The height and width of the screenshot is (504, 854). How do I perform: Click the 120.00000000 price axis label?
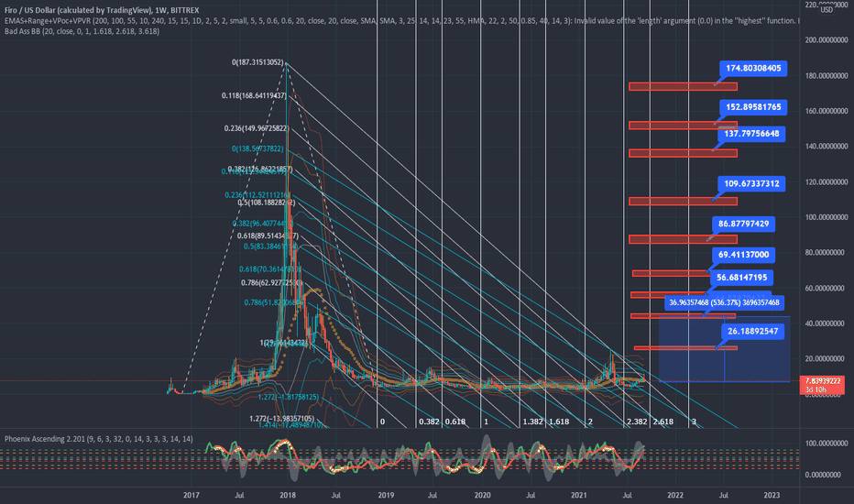827,182
